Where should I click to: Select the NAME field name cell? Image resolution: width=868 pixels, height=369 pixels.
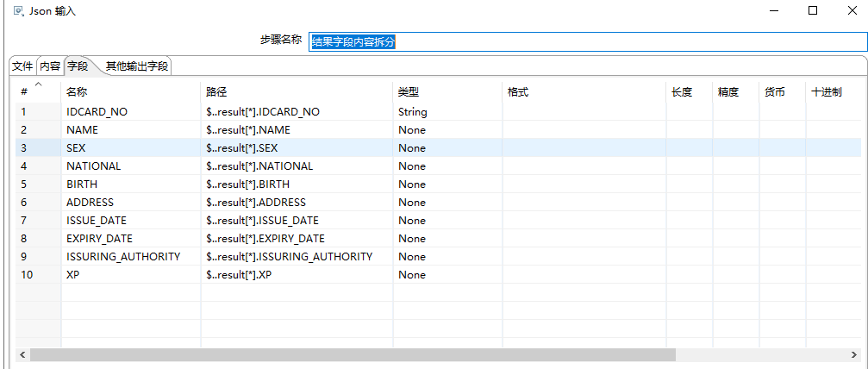click(x=131, y=130)
